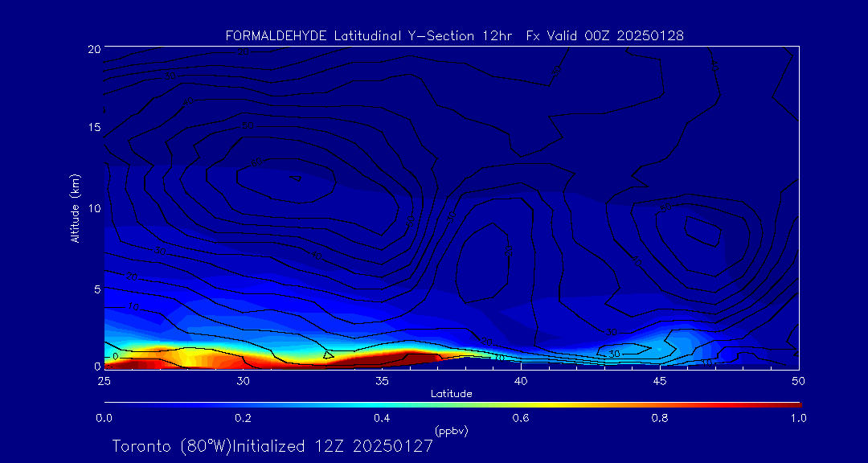This screenshot has height=463, width=868.
Task: Click latitude axis tick label 45
Action: pos(659,381)
